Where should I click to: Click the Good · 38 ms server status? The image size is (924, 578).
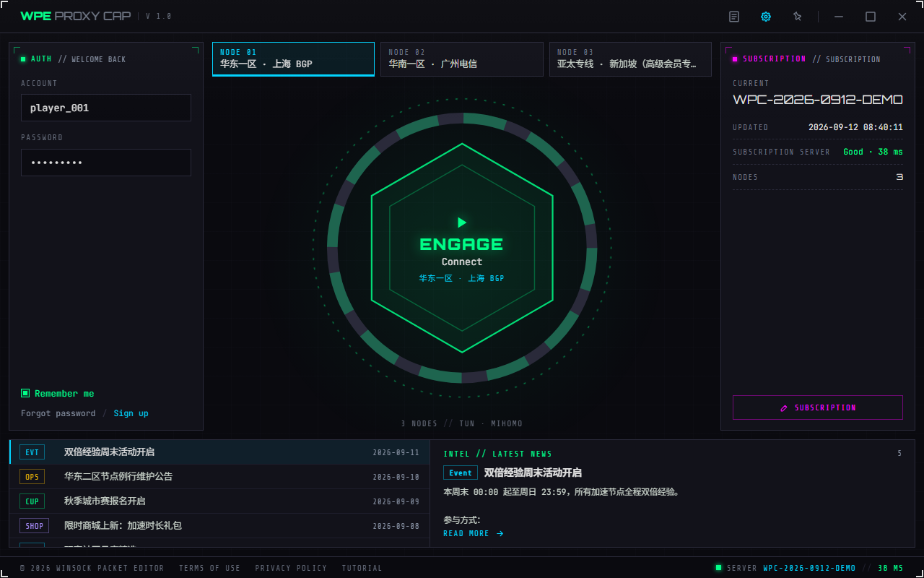(x=873, y=152)
